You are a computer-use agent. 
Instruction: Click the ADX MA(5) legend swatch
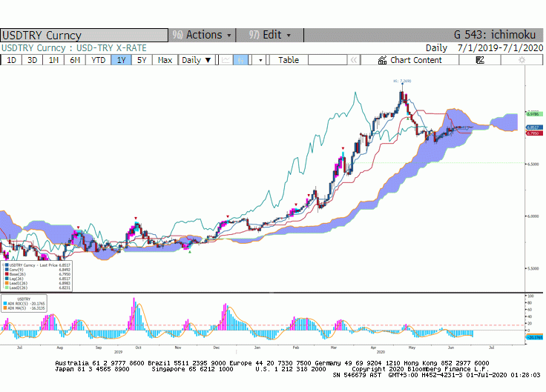5,308
